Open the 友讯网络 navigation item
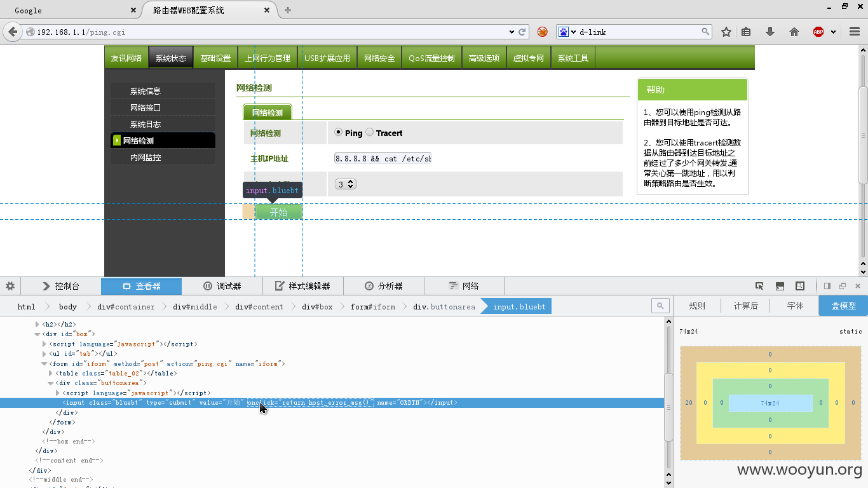 tap(126, 58)
